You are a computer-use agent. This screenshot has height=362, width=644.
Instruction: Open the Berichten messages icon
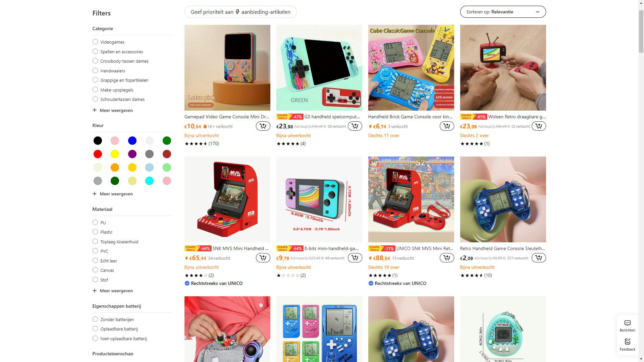(x=627, y=325)
